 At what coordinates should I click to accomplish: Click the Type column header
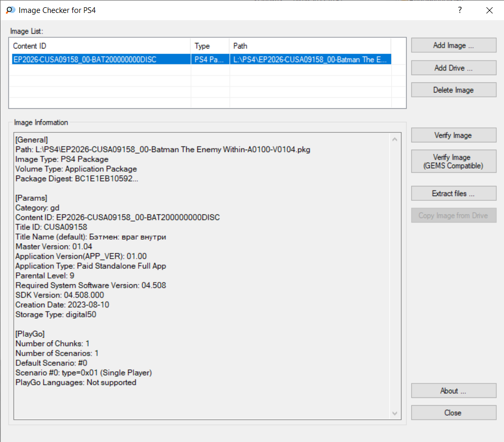210,46
